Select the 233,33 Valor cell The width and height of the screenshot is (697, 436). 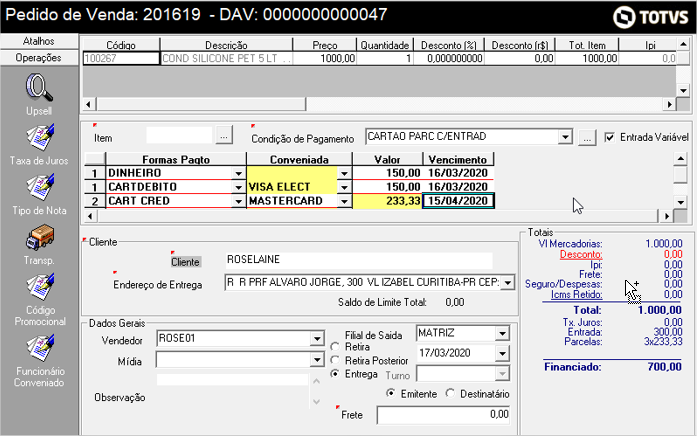[387, 201]
